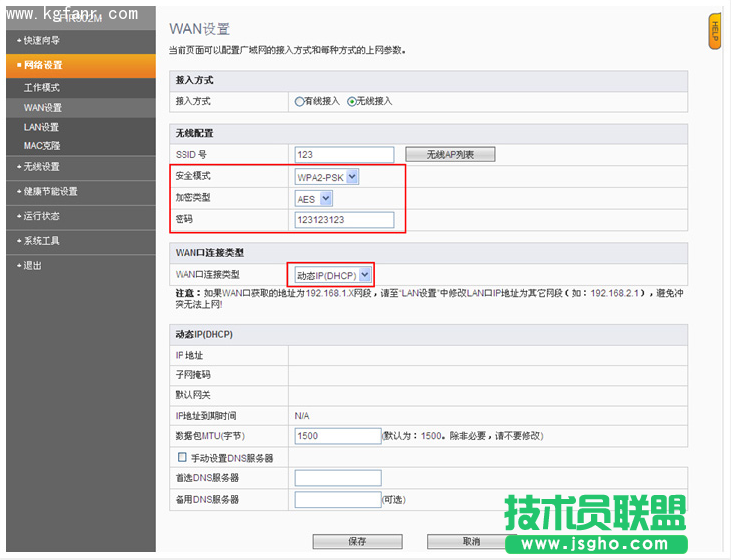Expand 系统工具 sidebar section
The image size is (731, 560).
click(42, 241)
